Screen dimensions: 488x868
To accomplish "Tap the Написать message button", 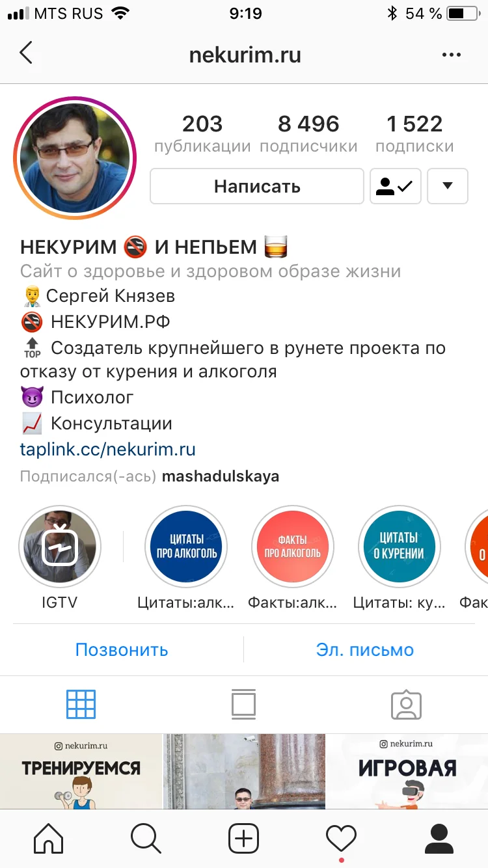I will coord(257,186).
